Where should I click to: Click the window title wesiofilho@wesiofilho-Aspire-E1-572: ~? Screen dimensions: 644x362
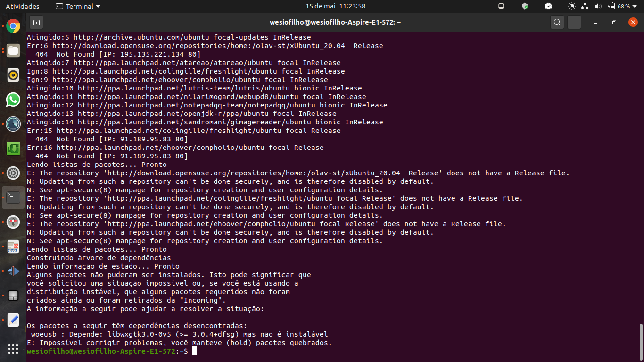tap(335, 22)
